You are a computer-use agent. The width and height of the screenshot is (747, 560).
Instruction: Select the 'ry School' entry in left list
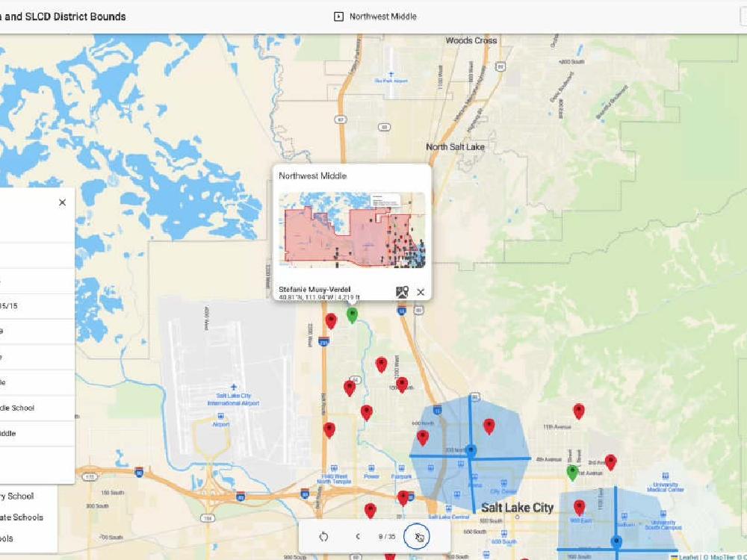(x=17, y=497)
